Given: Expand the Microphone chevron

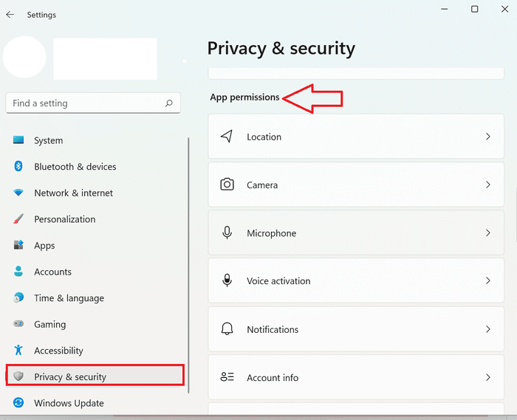Looking at the screenshot, I should click(x=488, y=233).
